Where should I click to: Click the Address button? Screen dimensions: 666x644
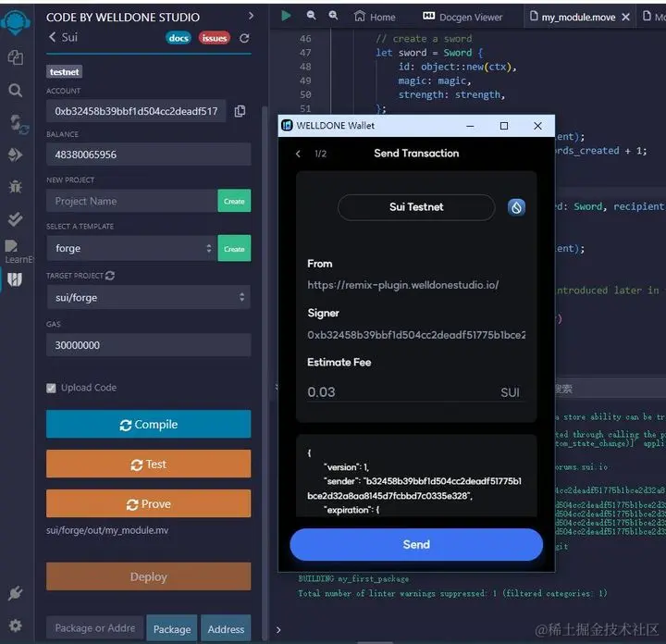click(x=226, y=628)
